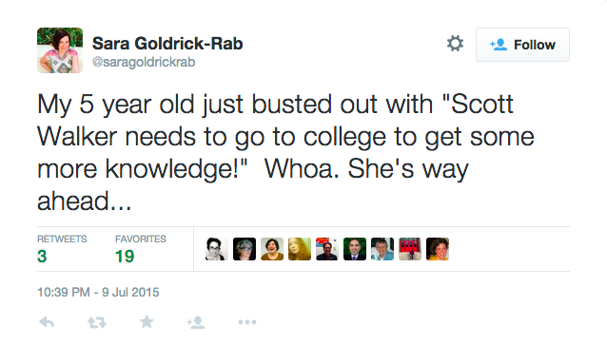Click the yellow-tinted red-haired avatar
This screenshot has height=364, width=607.
pos(300,249)
